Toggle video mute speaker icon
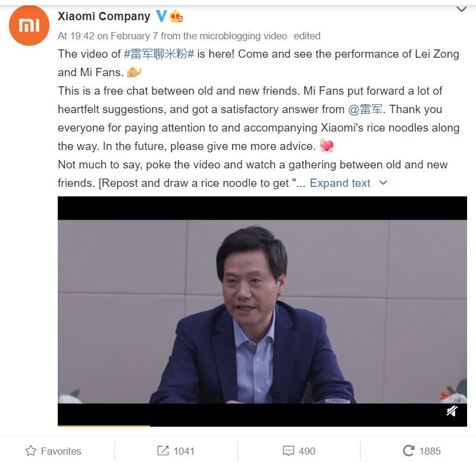The width and height of the screenshot is (476, 463). pos(452,411)
